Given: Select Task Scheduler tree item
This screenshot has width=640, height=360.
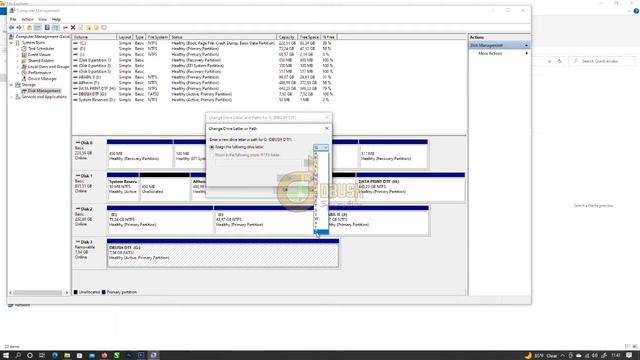Looking at the screenshot, I should click(x=41, y=49).
